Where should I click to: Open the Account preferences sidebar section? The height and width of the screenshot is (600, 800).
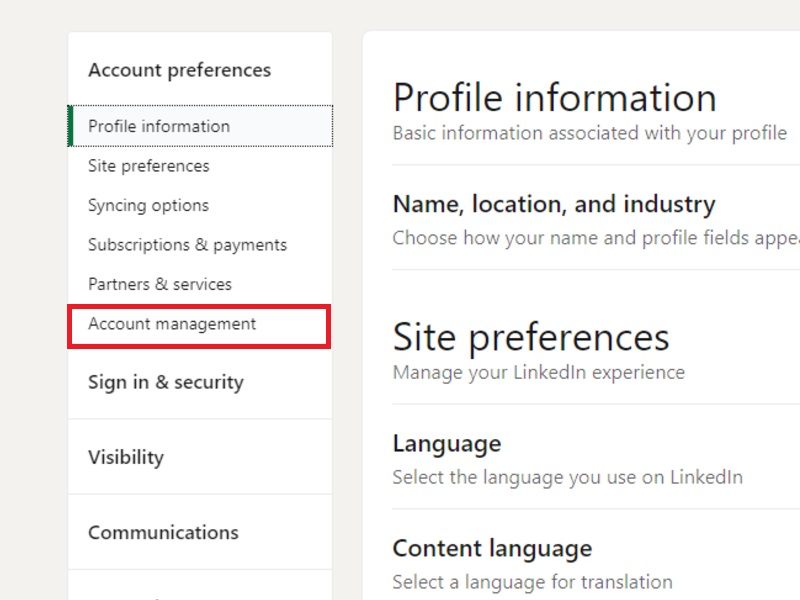click(x=179, y=70)
